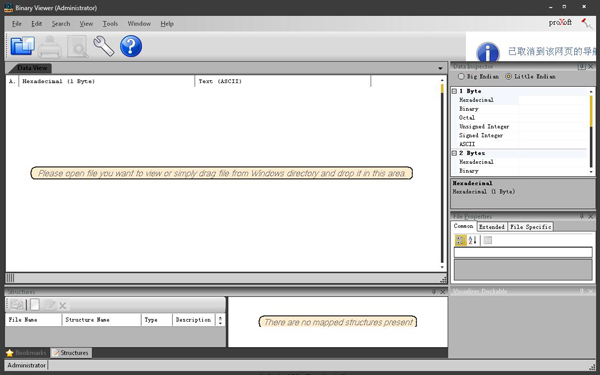The image size is (600, 375).
Task: Open the Window menu
Action: (139, 23)
